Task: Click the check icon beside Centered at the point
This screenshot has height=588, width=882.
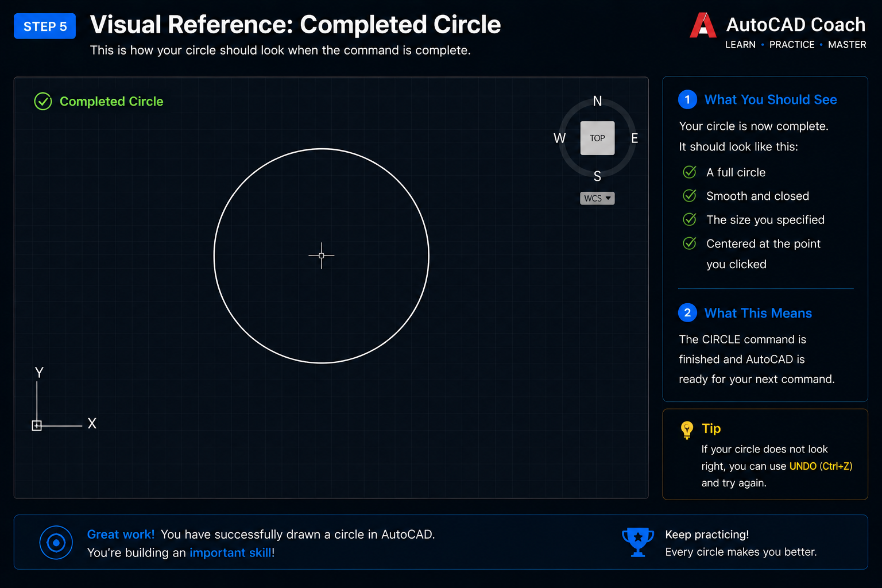Action: [x=690, y=243]
